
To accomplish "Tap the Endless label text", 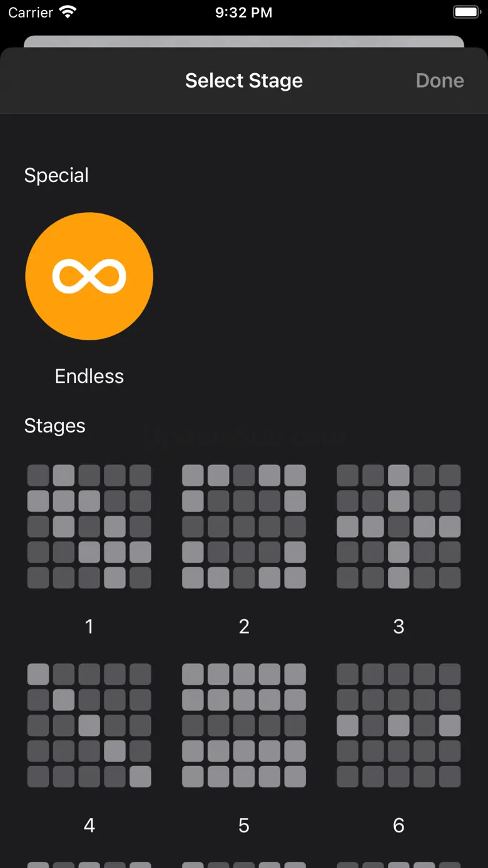I will point(89,376).
